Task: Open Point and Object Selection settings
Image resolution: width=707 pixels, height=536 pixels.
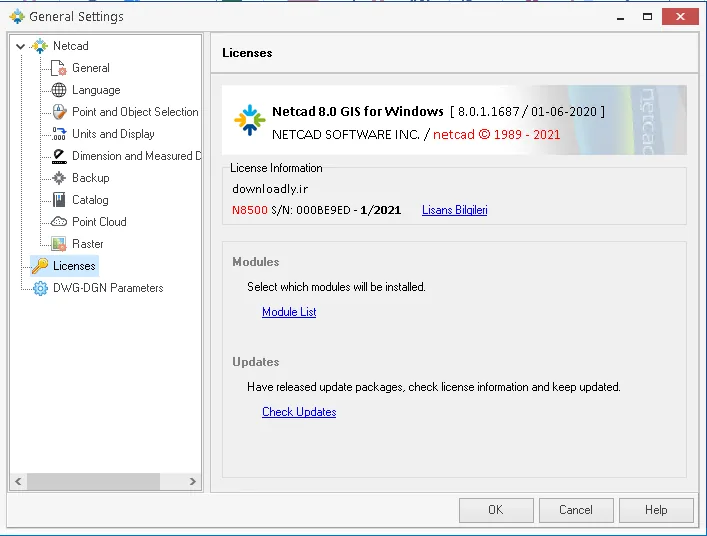Action: 135,112
